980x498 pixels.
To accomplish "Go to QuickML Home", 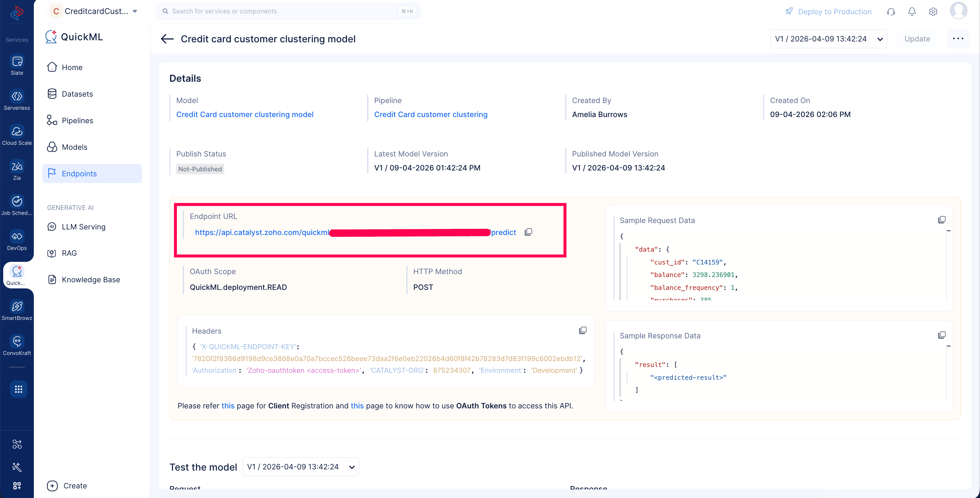I will (92, 67).
